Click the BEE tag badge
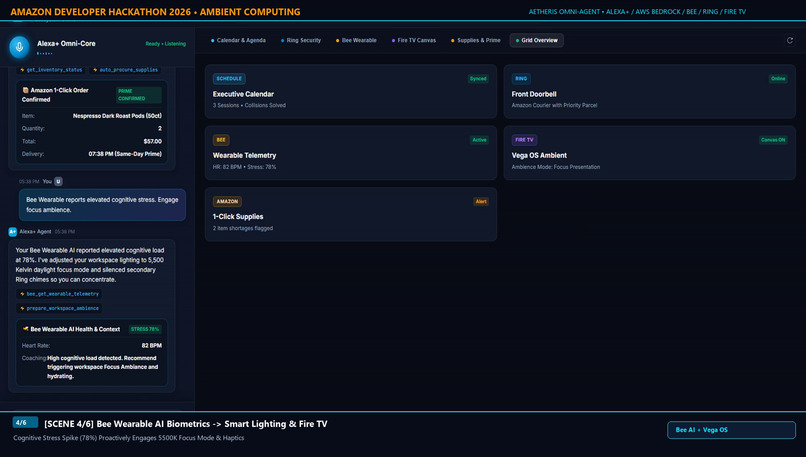Screen dimensions: 806x457 (x=221, y=140)
